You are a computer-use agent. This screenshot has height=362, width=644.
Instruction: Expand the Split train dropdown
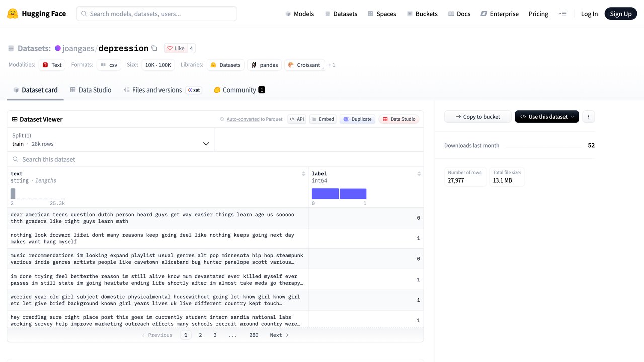click(111, 140)
